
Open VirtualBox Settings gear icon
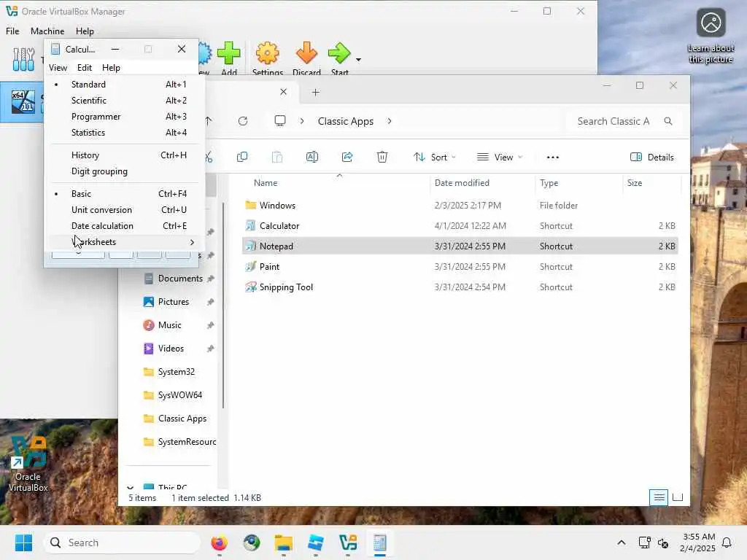[x=267, y=52]
